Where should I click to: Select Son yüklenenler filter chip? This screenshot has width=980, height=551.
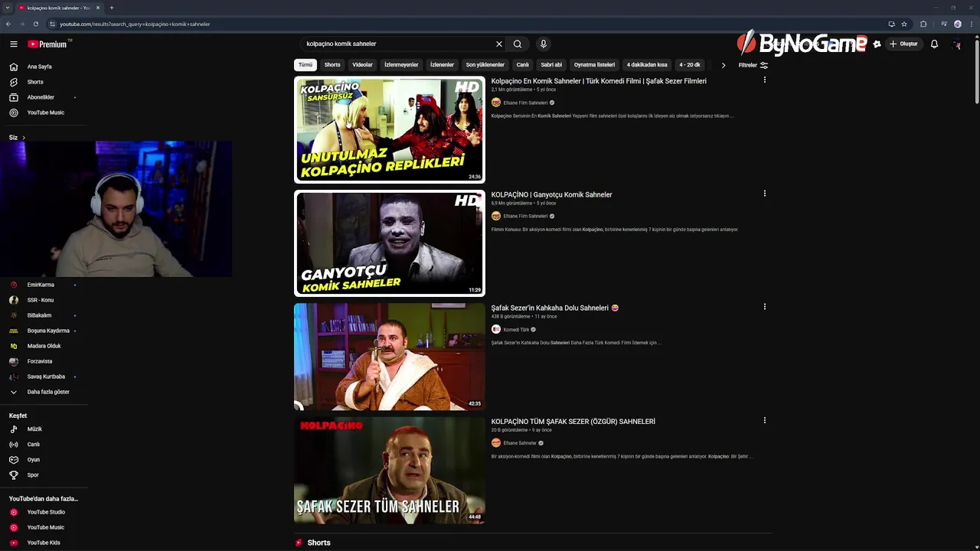tap(485, 65)
